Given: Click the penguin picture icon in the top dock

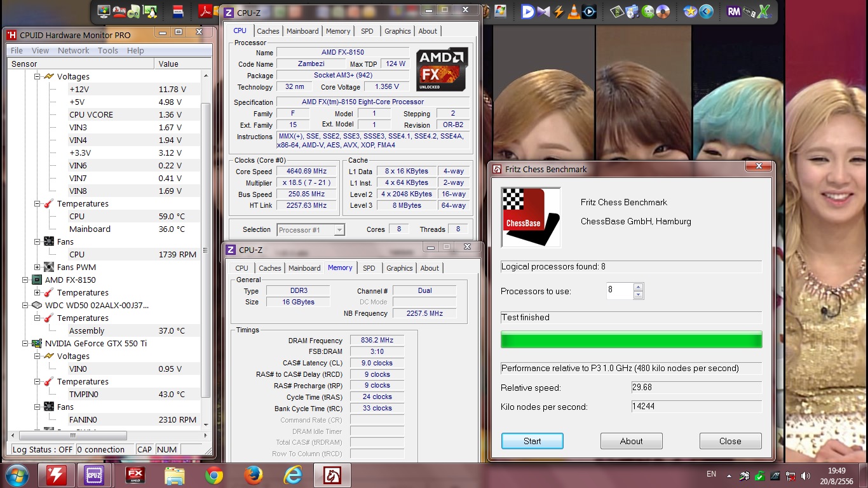Looking at the screenshot, I should [x=150, y=11].
